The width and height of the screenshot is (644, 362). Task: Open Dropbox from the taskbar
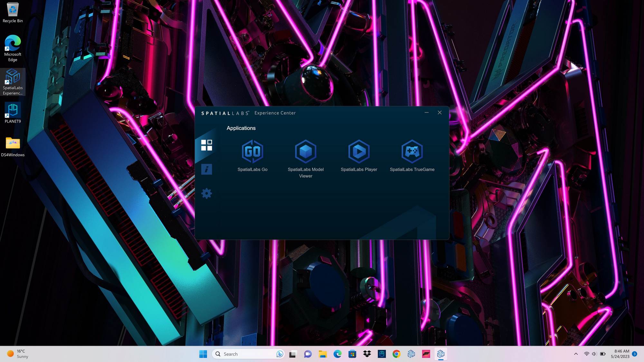(367, 354)
